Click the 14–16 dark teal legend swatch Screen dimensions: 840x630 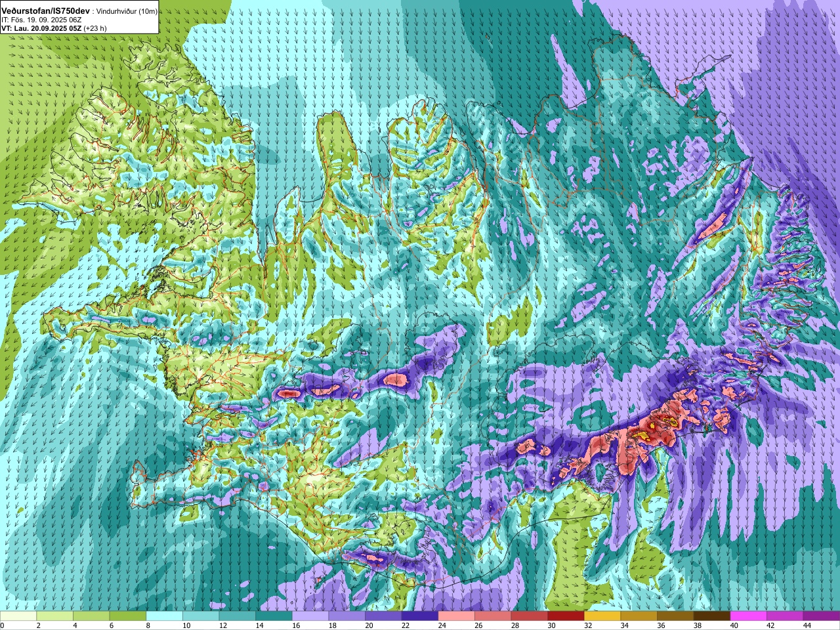point(274,616)
